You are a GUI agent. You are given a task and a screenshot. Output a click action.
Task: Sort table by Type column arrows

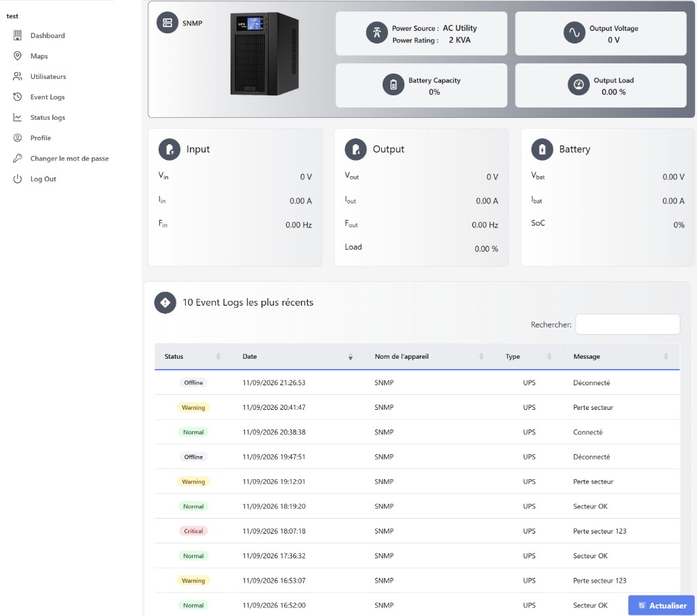click(x=549, y=357)
